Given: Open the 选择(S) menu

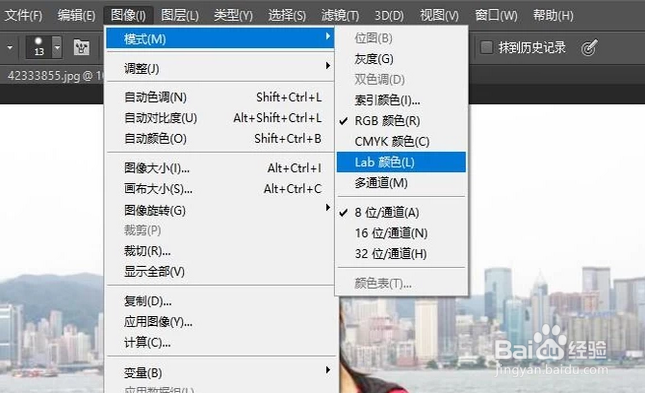Looking at the screenshot, I should pos(287,15).
